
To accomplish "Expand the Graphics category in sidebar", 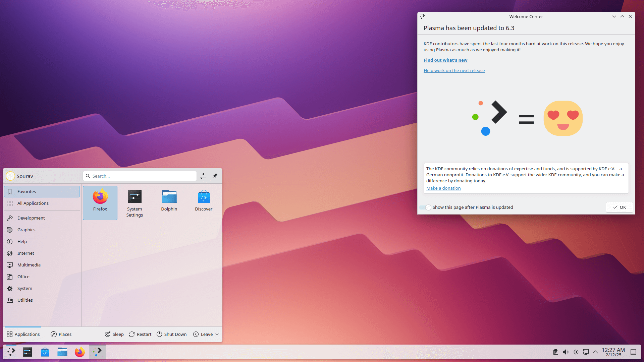I will point(26,229).
